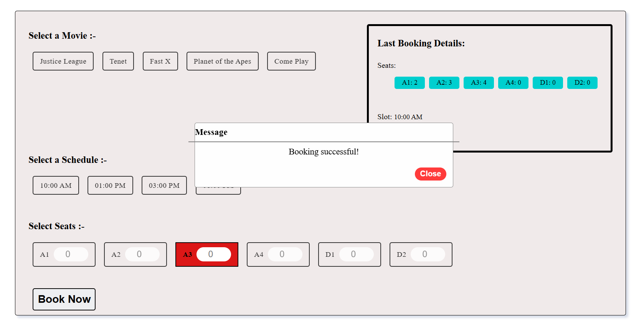Click the A1: 2 booking badge

[409, 82]
